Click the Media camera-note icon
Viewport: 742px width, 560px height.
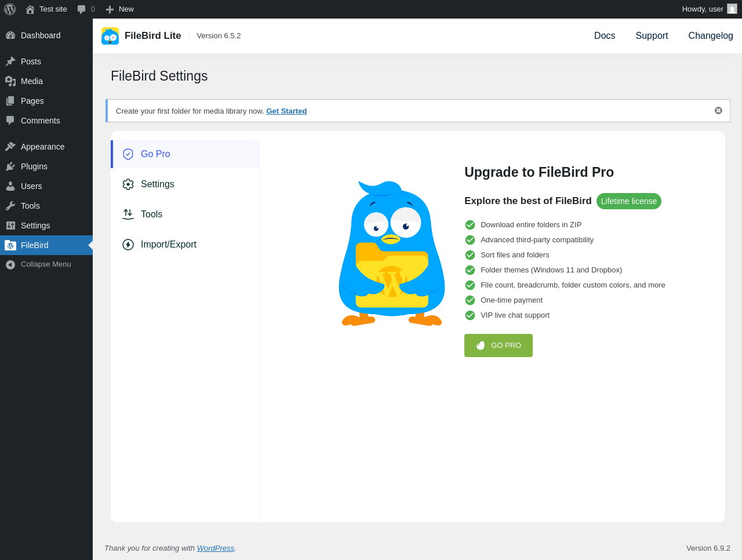[10, 81]
